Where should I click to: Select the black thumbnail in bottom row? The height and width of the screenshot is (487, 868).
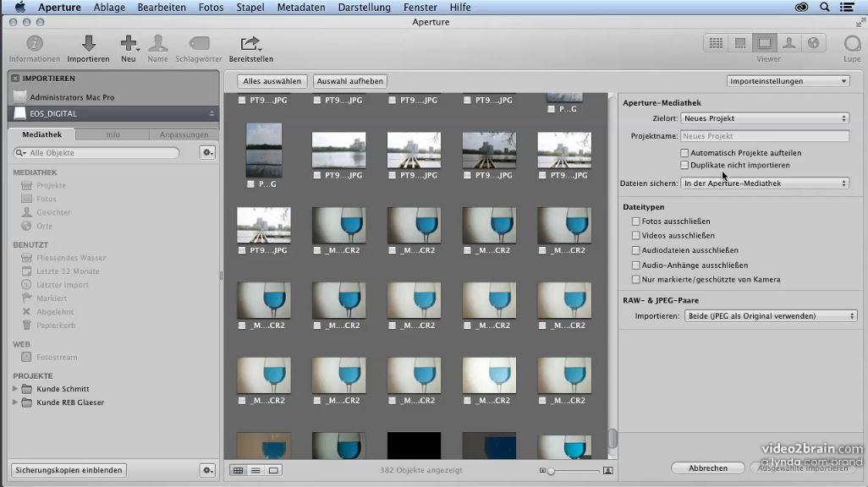[x=414, y=446]
